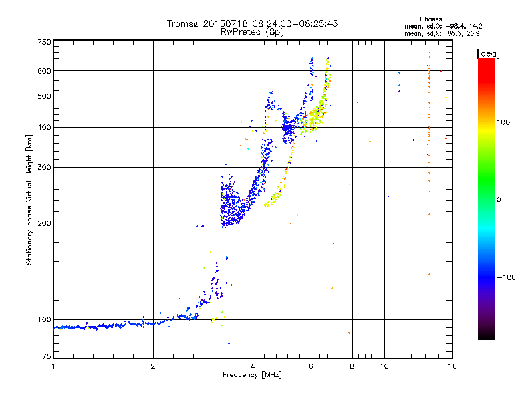Click the x-axis tick label '10'
The width and height of the screenshot is (532, 399).
pos(384,366)
